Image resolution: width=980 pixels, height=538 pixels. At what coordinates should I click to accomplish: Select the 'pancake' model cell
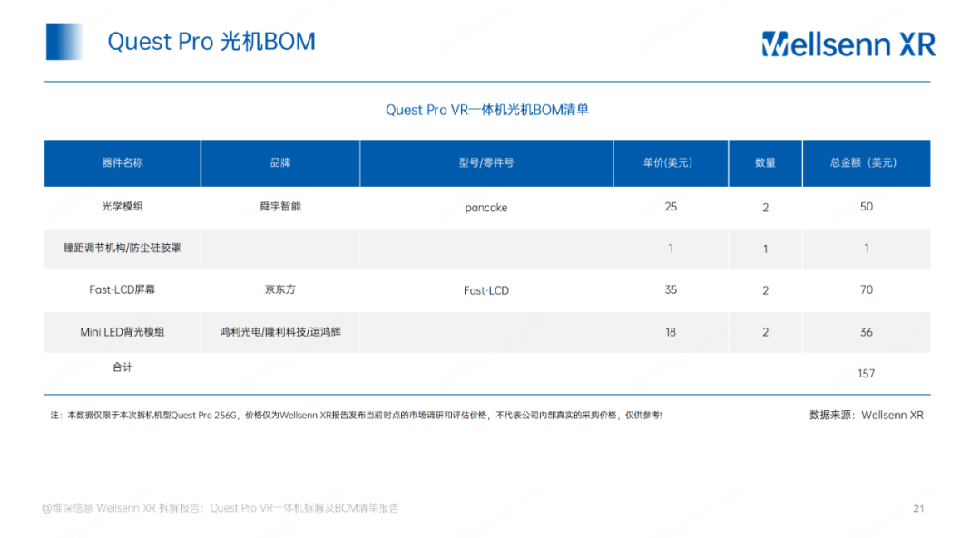pos(486,208)
